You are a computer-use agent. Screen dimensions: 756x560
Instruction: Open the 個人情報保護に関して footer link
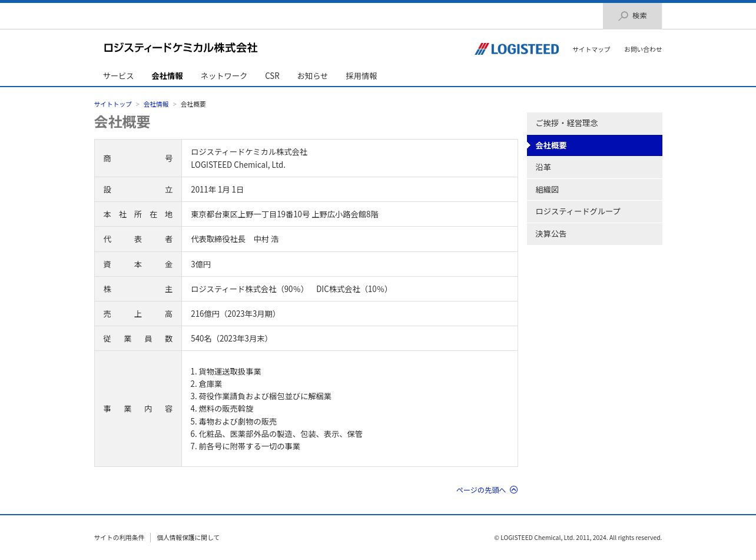click(x=188, y=538)
